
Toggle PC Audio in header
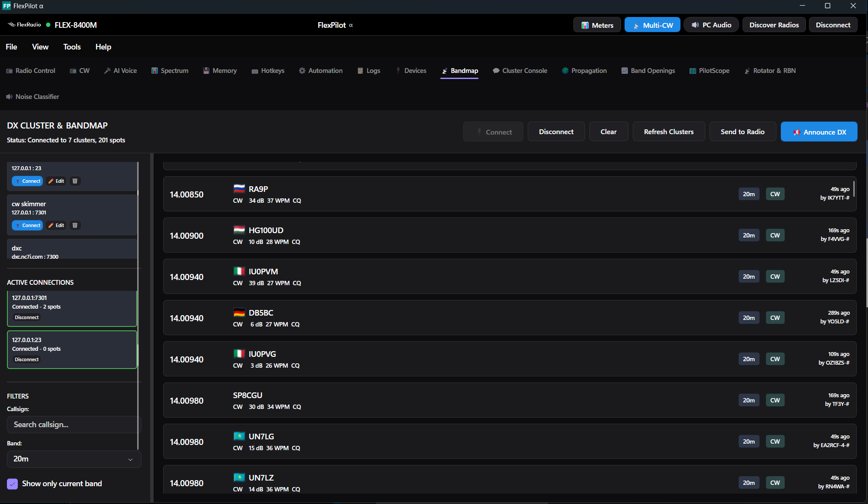711,25
